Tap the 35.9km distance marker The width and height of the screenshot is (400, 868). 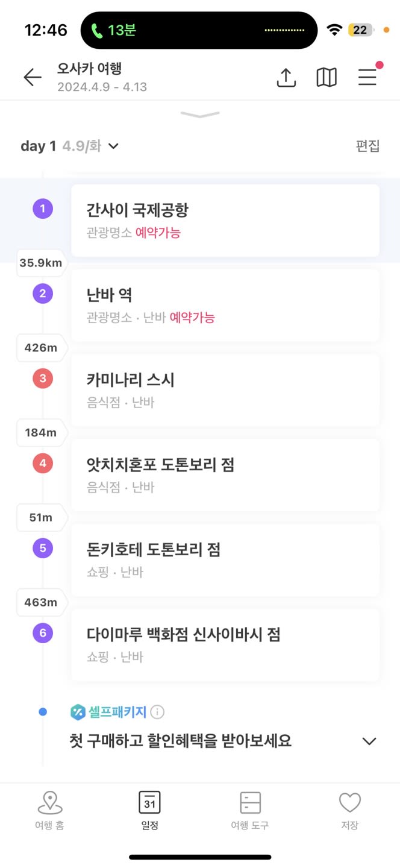pos(41,263)
